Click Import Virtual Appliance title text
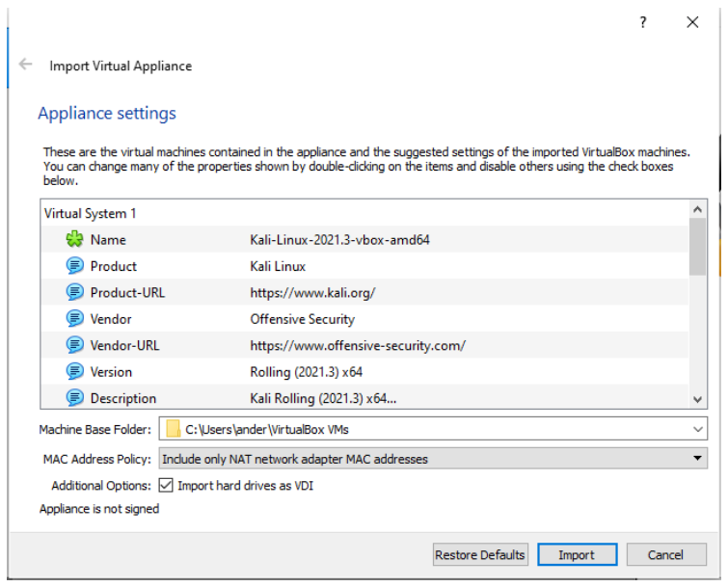The width and height of the screenshot is (728, 587). [121, 66]
